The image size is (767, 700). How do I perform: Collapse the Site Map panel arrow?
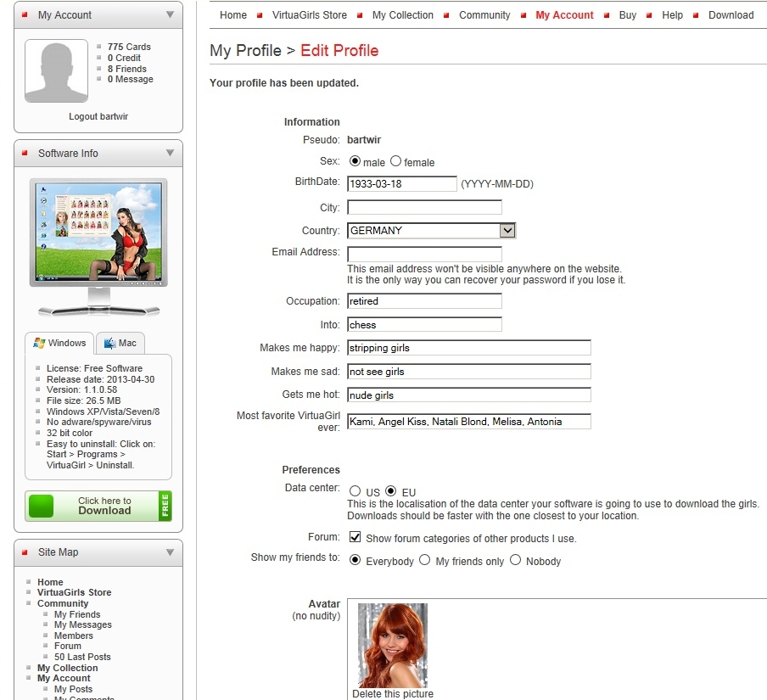point(171,552)
